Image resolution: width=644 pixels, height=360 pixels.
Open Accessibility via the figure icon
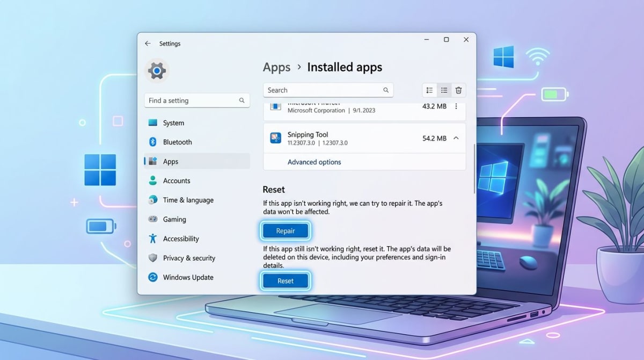[152, 239]
